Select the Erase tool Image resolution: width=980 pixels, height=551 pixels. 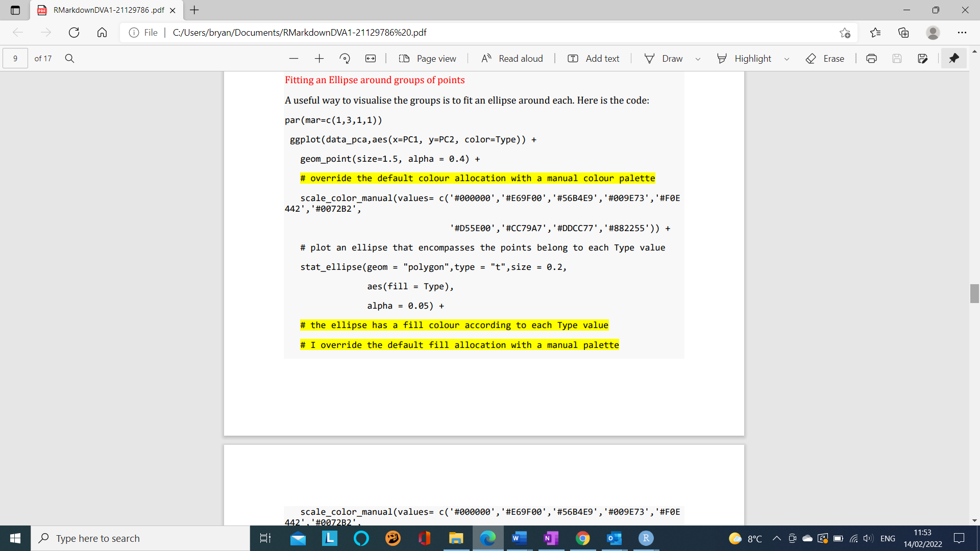tap(825, 58)
